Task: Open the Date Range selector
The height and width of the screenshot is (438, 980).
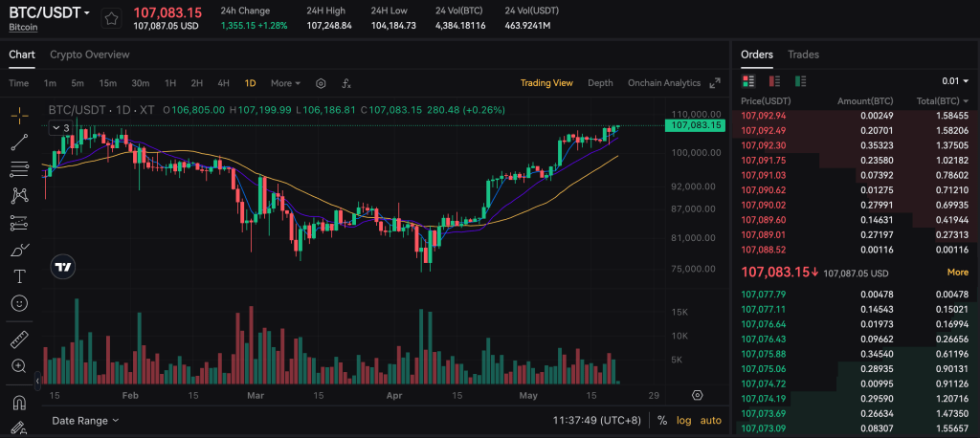Action: tap(85, 420)
